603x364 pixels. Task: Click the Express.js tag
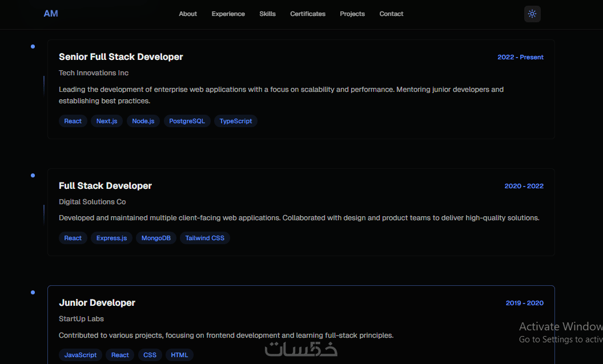[111, 238]
